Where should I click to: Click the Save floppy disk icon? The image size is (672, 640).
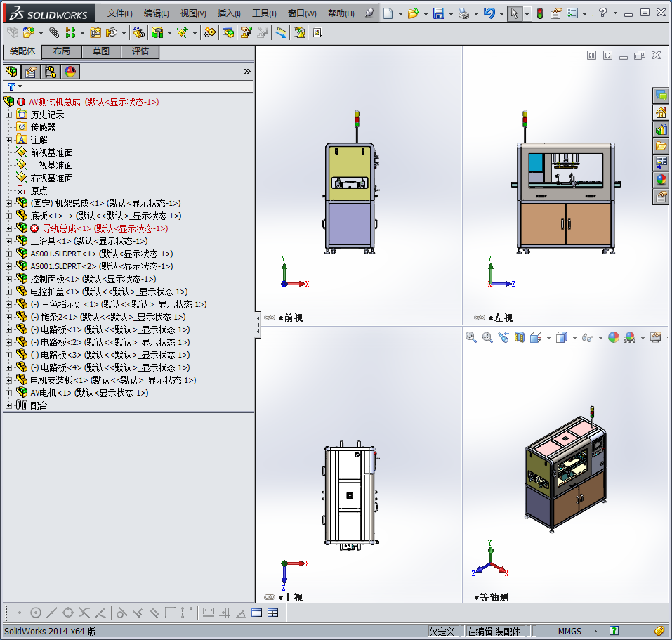click(x=438, y=13)
